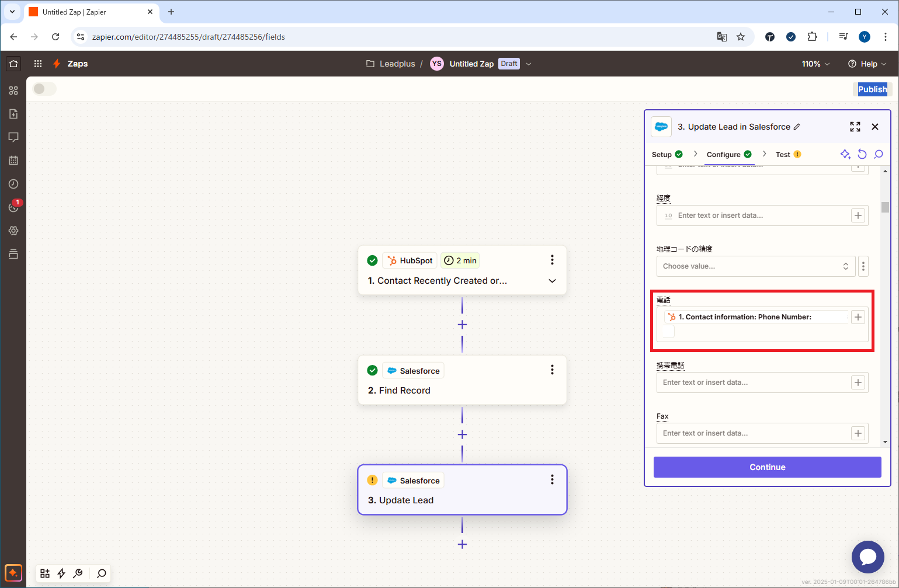899x588 pixels.
Task: Add a step between Find Record and Update Lead
Action: 462,434
